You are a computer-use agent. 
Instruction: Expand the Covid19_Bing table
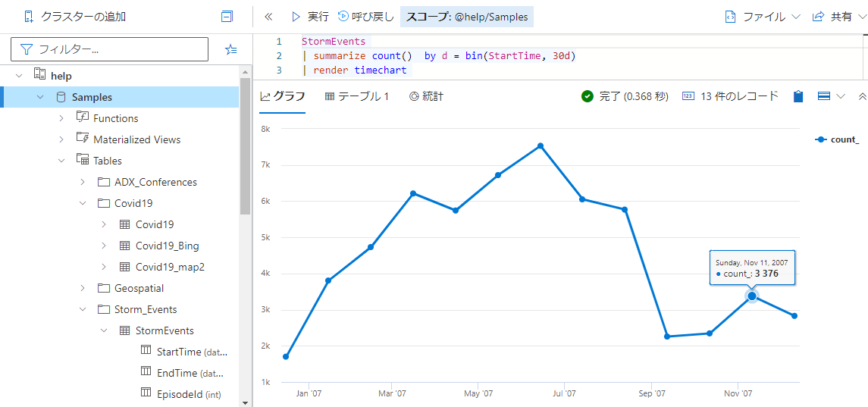coord(104,246)
